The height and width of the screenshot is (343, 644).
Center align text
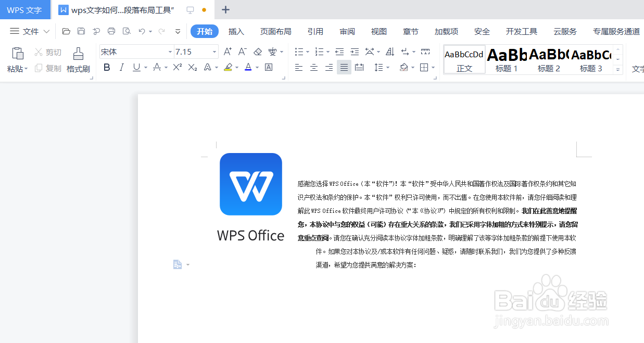click(x=314, y=67)
